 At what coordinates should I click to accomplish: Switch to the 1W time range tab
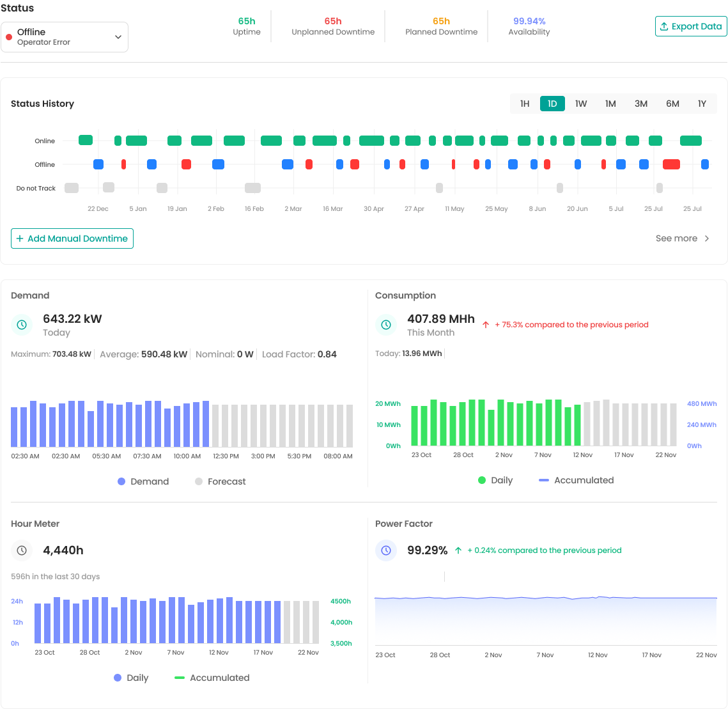click(x=580, y=103)
